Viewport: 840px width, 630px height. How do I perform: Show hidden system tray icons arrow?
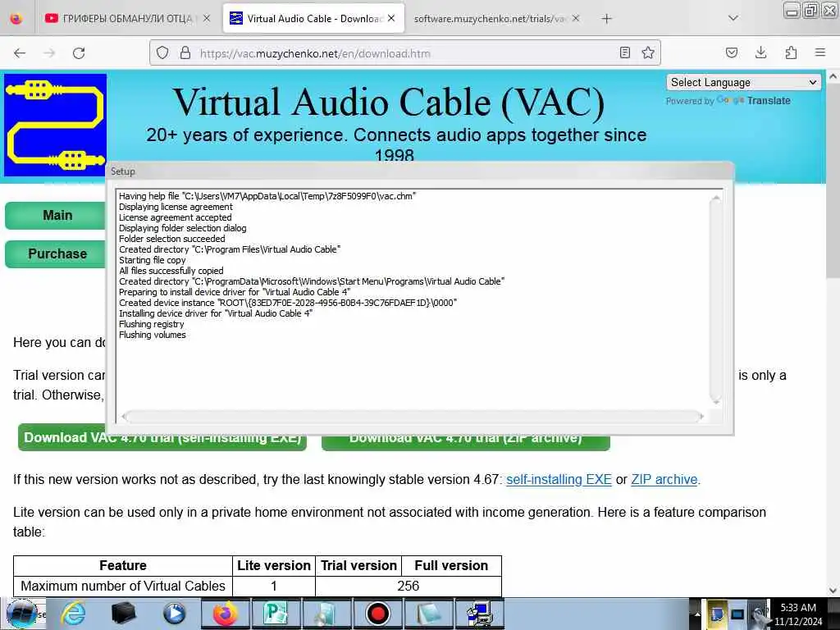coord(697,614)
